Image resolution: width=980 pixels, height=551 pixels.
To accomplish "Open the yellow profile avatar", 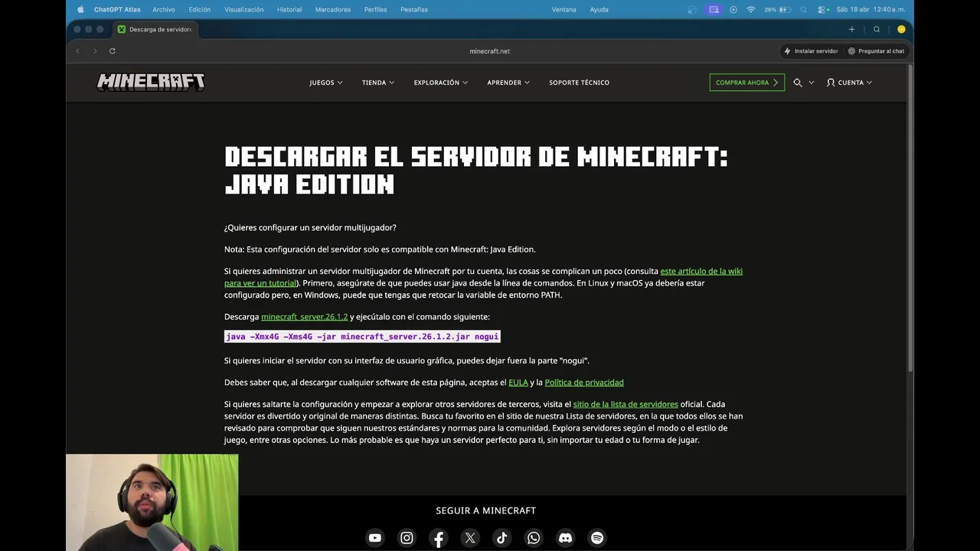I will (x=901, y=29).
